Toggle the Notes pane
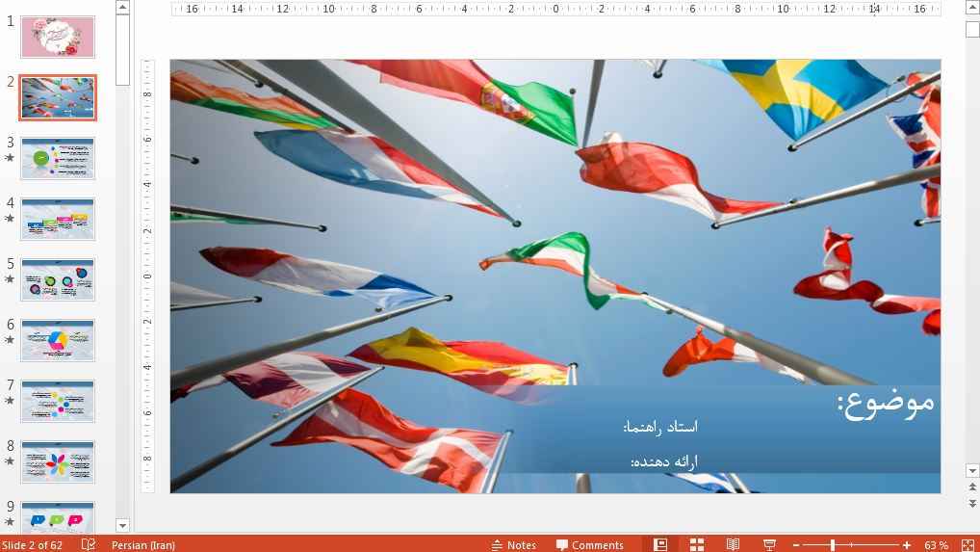Screen dimensions: 980x552 514,545
